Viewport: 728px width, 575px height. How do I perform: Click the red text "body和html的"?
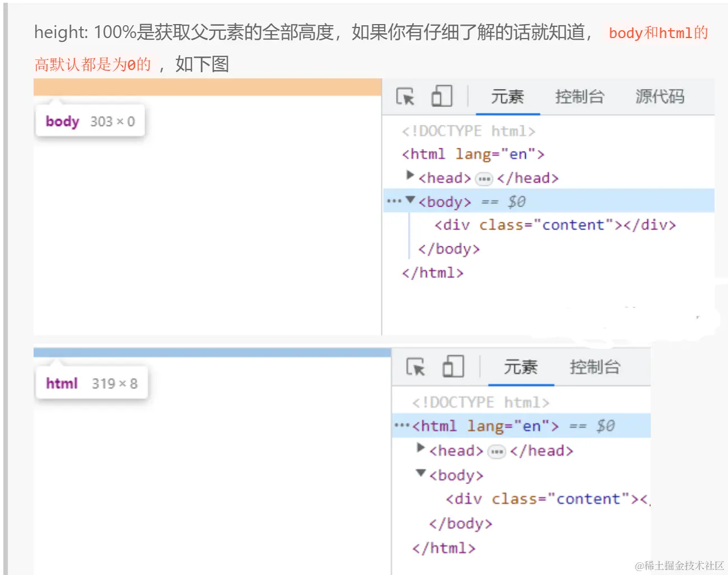click(x=659, y=33)
